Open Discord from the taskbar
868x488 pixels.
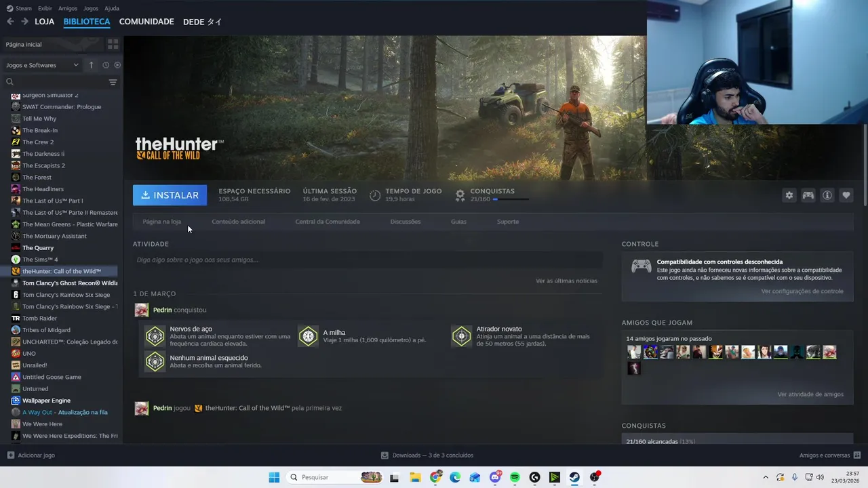(495, 477)
